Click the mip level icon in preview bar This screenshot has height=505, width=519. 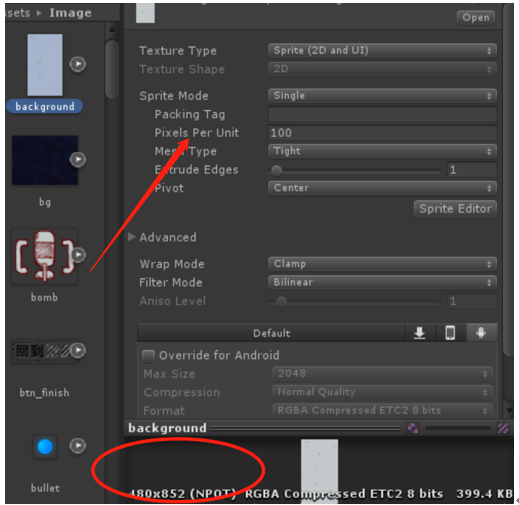point(503,428)
